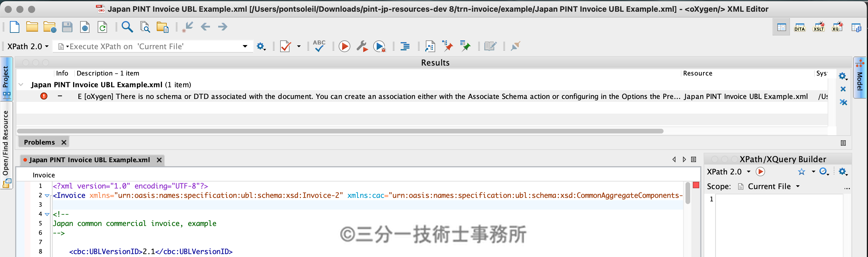This screenshot has height=257, width=868.
Task: Open Results panel settings gear
Action: pyautogui.click(x=843, y=76)
